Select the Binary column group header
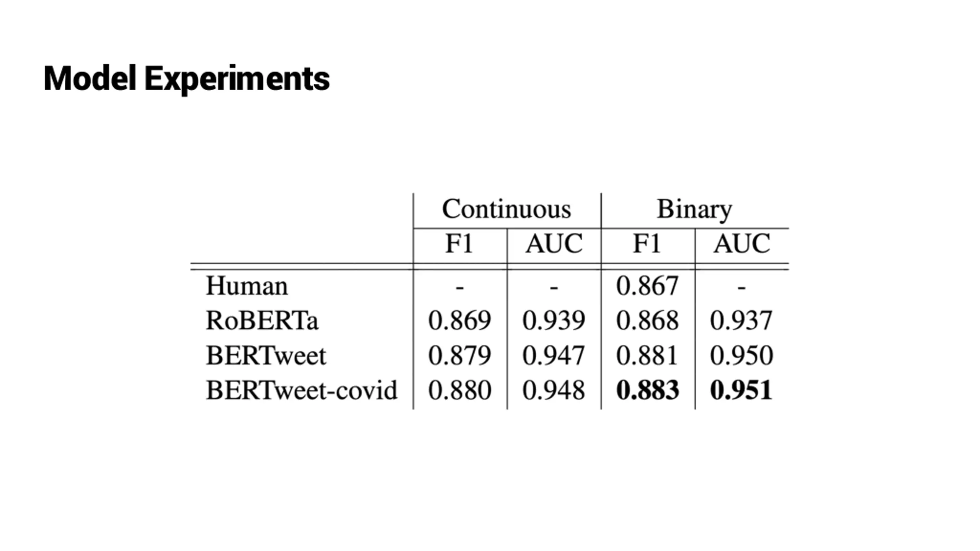This screenshot has width=980, height=551. tap(694, 210)
